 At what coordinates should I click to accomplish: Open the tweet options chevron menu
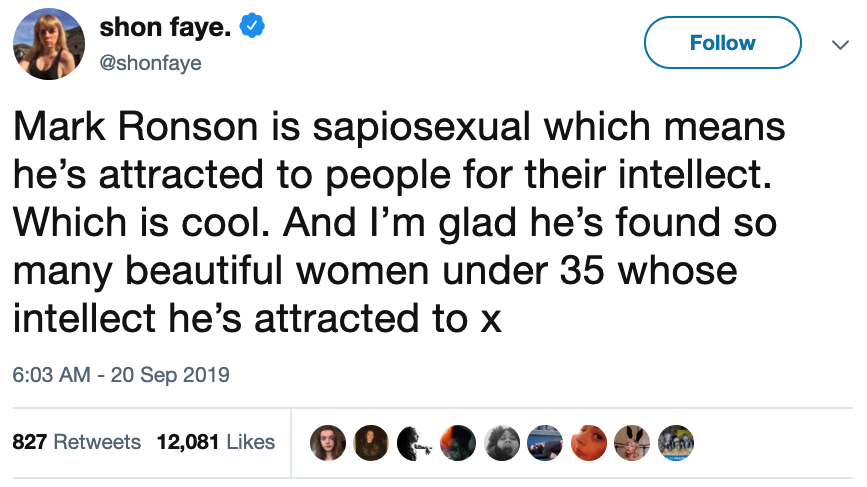point(838,44)
